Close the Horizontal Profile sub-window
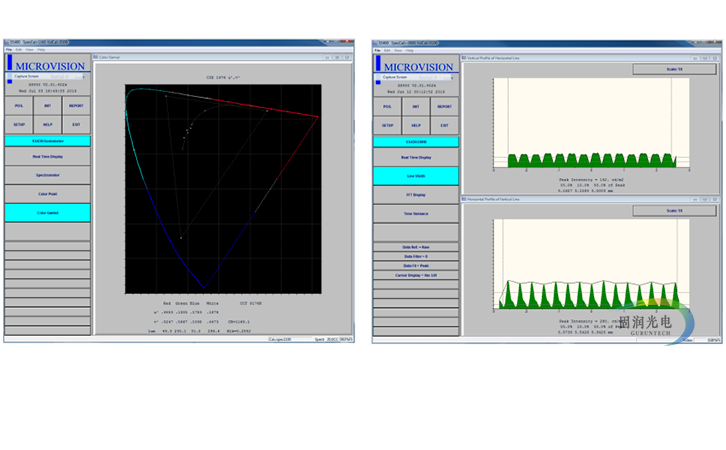The width and height of the screenshot is (726, 450). tap(715, 200)
